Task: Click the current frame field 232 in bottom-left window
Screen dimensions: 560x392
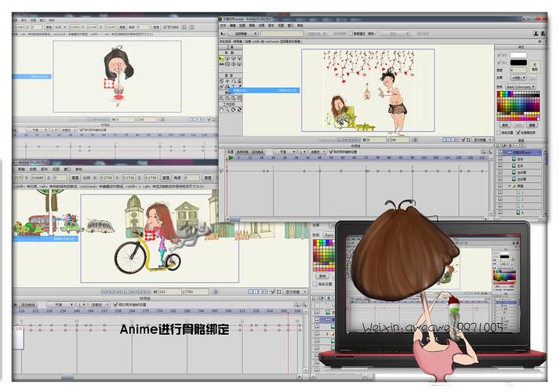Action: [x=169, y=292]
